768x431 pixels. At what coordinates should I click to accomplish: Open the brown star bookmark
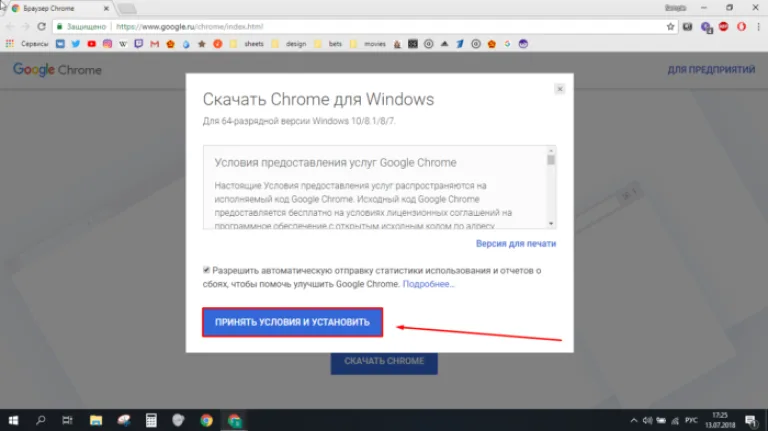(202, 44)
